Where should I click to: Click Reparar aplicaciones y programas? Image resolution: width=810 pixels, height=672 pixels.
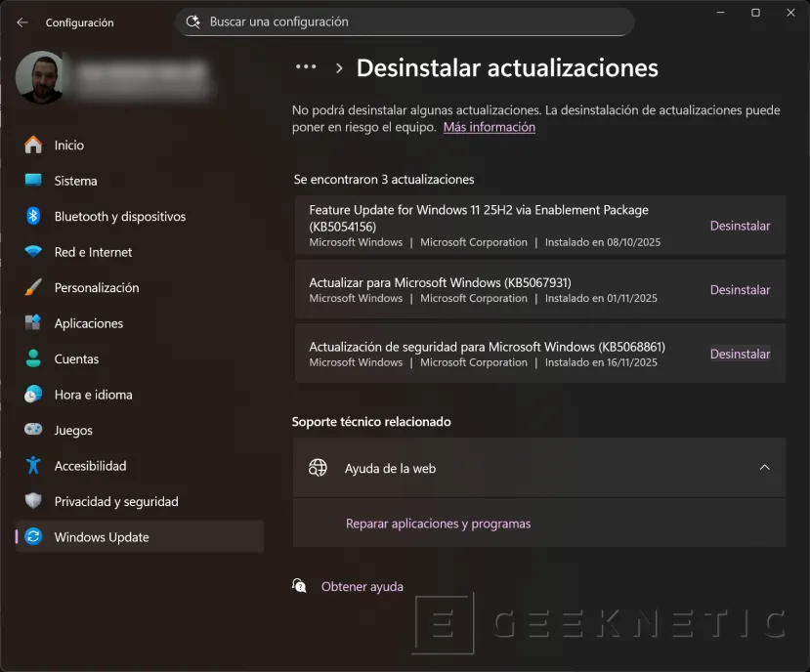(437, 523)
